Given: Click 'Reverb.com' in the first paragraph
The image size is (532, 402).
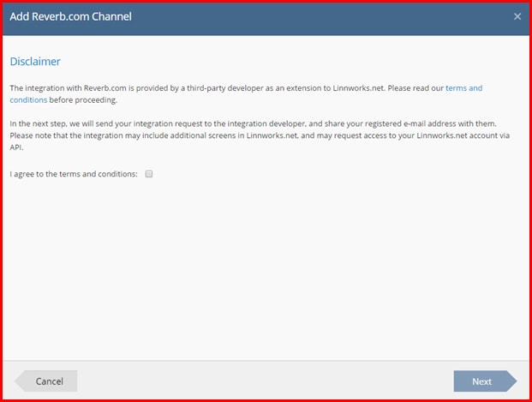Looking at the screenshot, I should 105,88.
